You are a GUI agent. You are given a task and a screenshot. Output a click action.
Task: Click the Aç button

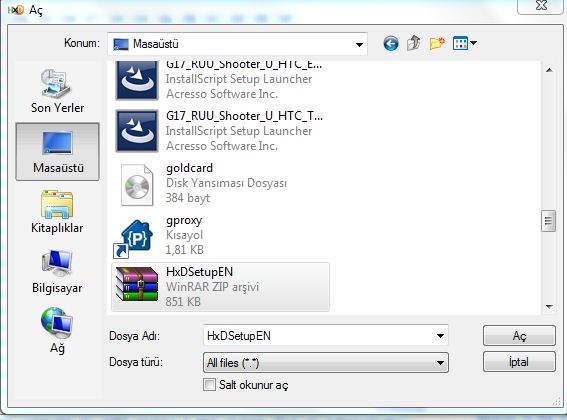coord(519,336)
